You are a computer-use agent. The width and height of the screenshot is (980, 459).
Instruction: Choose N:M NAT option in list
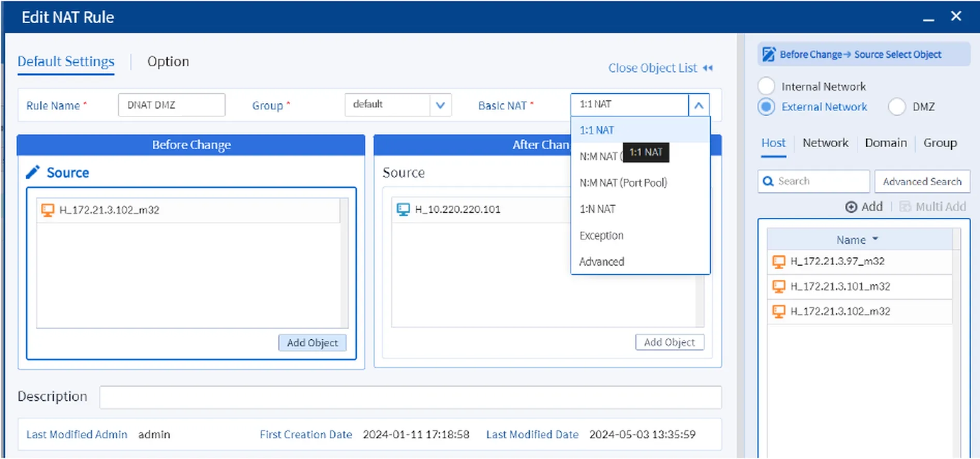pos(640,156)
